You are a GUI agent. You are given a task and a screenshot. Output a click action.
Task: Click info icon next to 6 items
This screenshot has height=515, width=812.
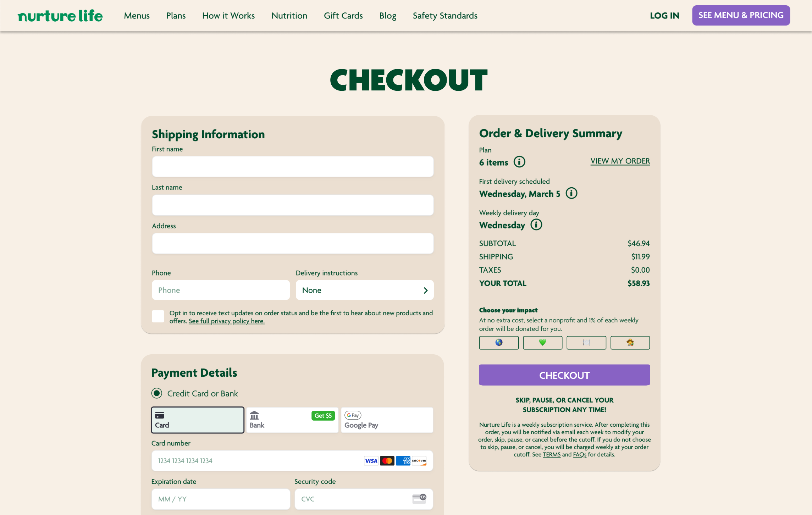[x=519, y=162]
